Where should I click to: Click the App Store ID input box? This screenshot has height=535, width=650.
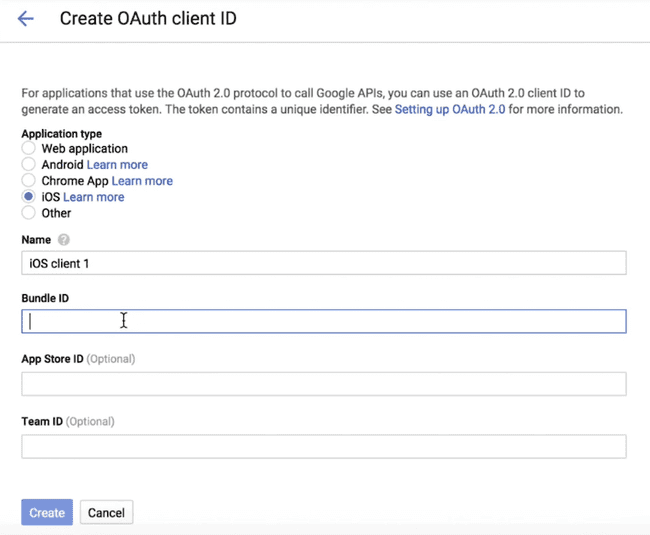323,383
